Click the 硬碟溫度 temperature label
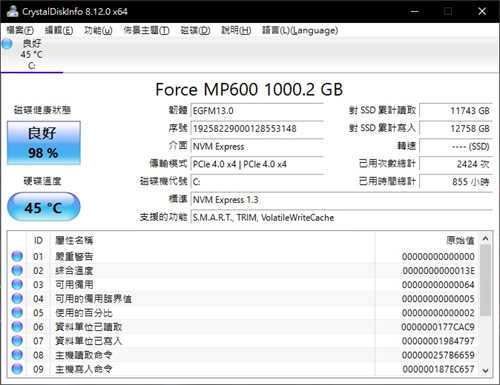500x385 pixels. (42, 181)
